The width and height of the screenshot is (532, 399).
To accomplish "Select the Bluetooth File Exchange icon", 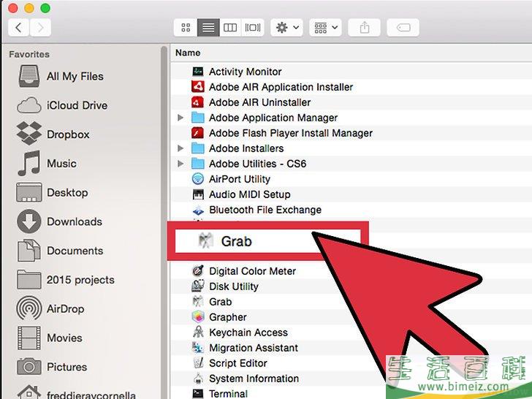I will pyautogui.click(x=198, y=210).
